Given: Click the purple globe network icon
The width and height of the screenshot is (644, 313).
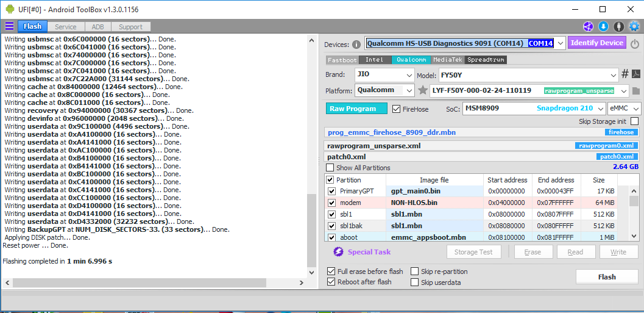Looking at the screenshot, I should point(588,27).
